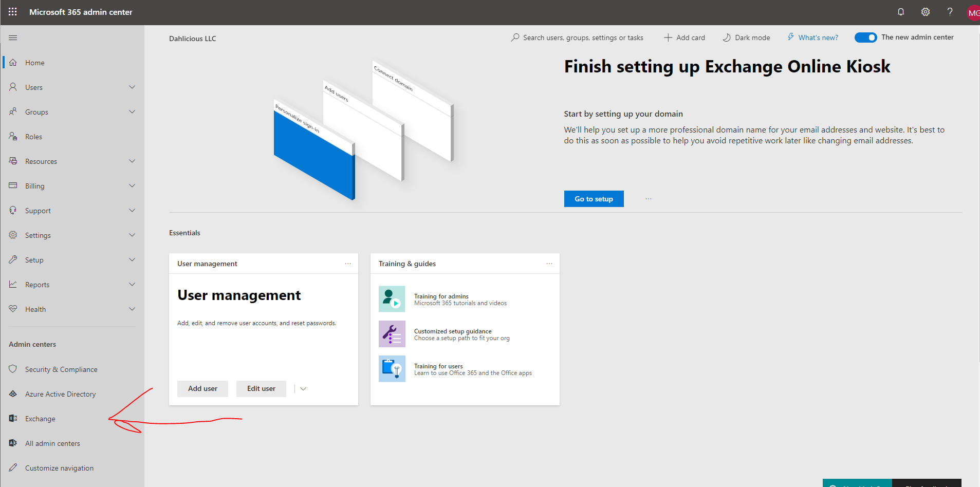
Task: Expand the Health menu chevron
Action: point(132,309)
